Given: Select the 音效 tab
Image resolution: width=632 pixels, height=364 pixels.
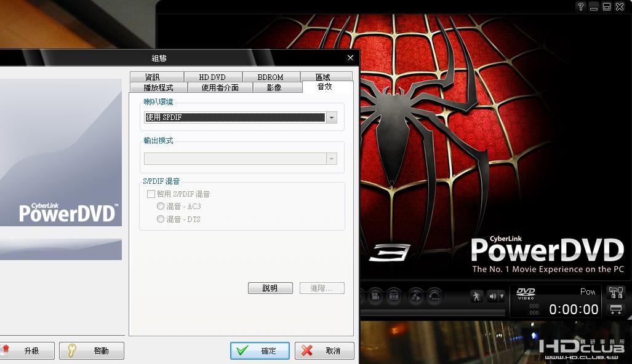Looking at the screenshot, I should tap(327, 87).
